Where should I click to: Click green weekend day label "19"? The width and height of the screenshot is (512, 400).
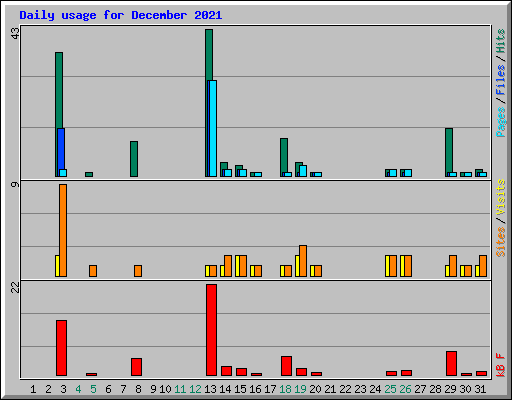(300, 389)
